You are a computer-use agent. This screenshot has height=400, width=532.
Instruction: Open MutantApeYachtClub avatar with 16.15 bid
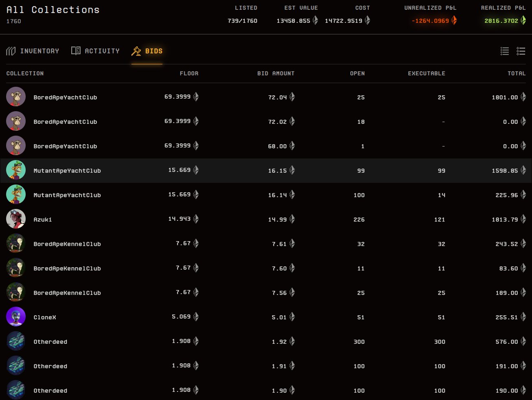(16, 170)
